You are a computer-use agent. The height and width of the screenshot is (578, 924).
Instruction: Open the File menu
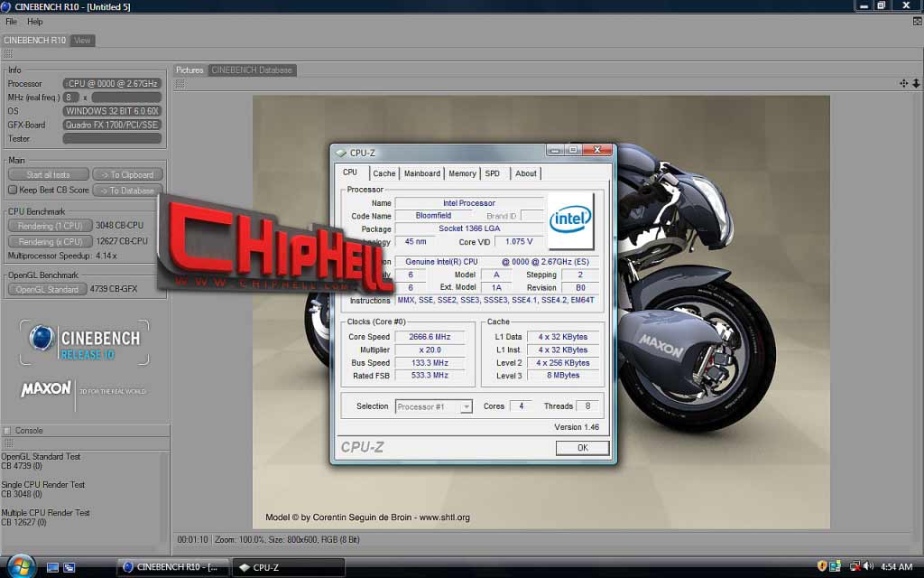[x=11, y=22]
